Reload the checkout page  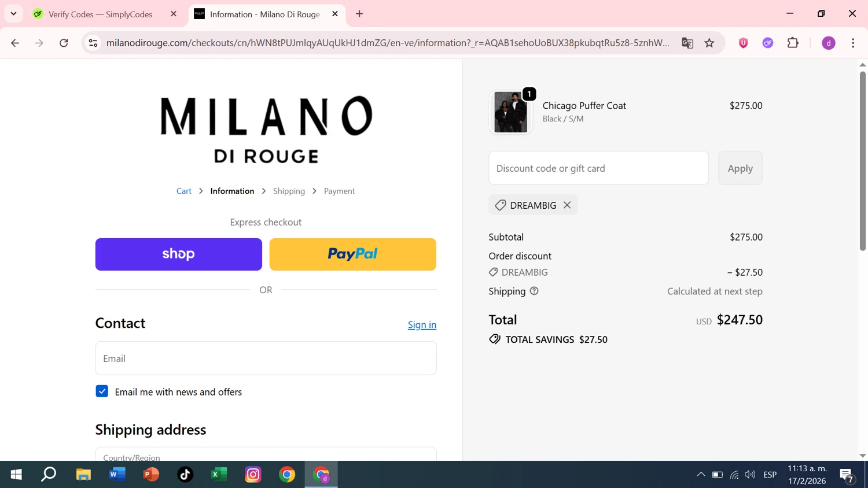64,43
